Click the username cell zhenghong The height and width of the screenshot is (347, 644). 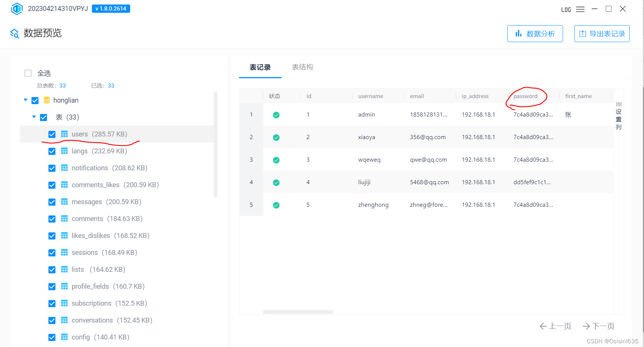373,205
